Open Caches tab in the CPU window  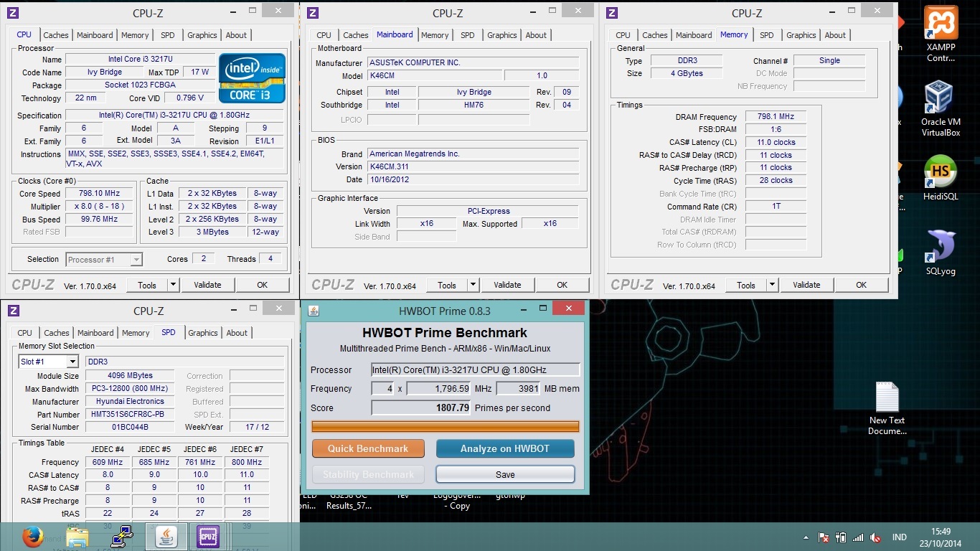tap(56, 35)
